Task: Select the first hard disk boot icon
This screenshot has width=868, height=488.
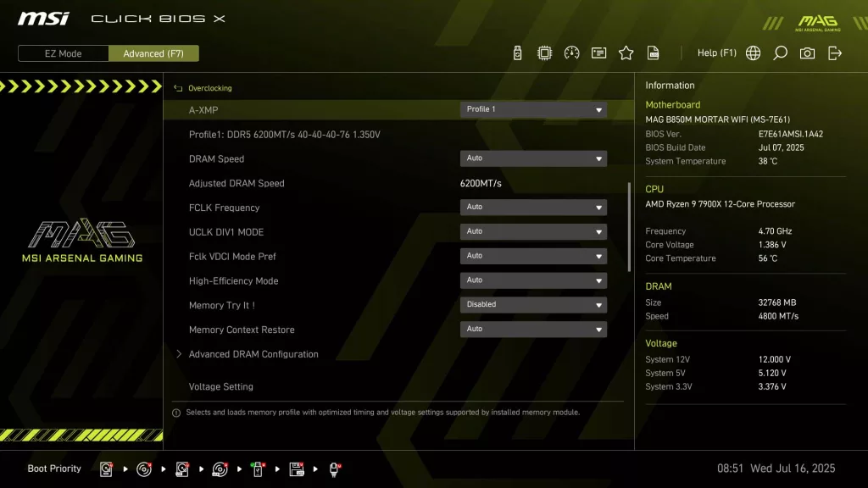Action: point(106,469)
